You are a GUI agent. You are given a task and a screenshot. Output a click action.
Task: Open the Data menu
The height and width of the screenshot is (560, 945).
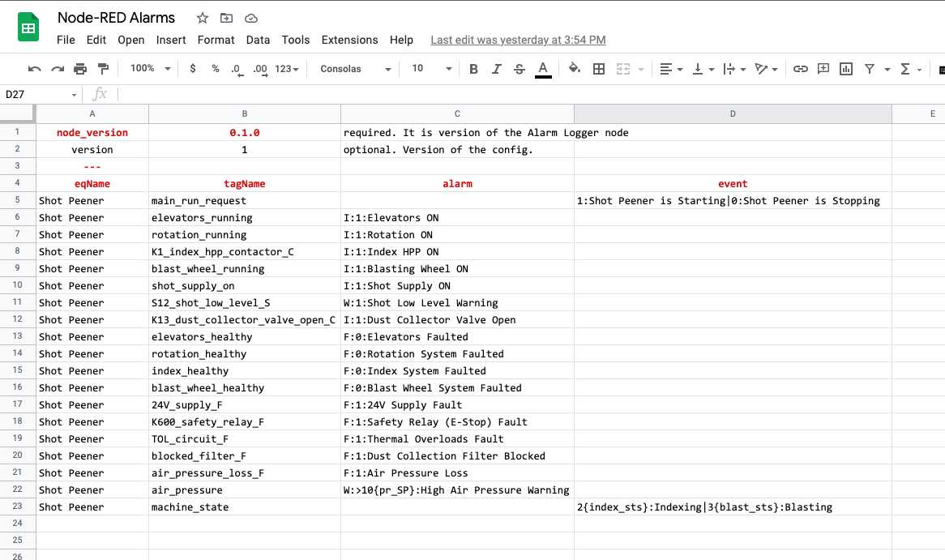(258, 40)
